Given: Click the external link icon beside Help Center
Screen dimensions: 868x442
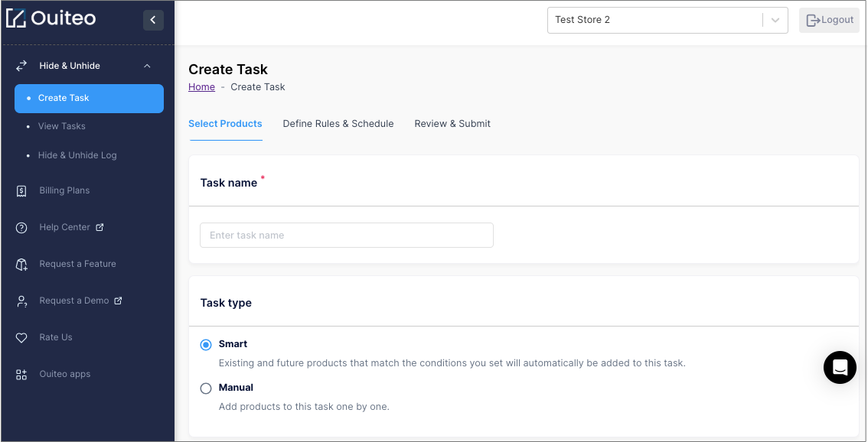Looking at the screenshot, I should point(100,227).
